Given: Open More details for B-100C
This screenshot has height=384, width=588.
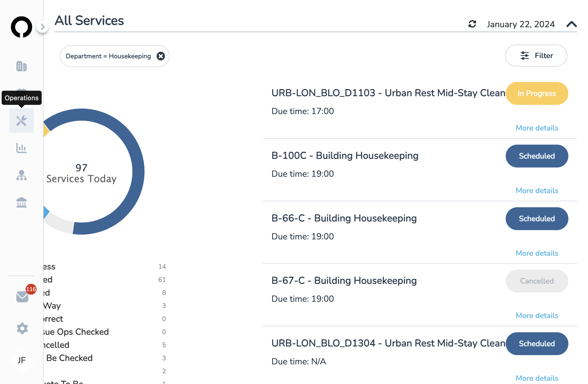Looking at the screenshot, I should pyautogui.click(x=537, y=191).
